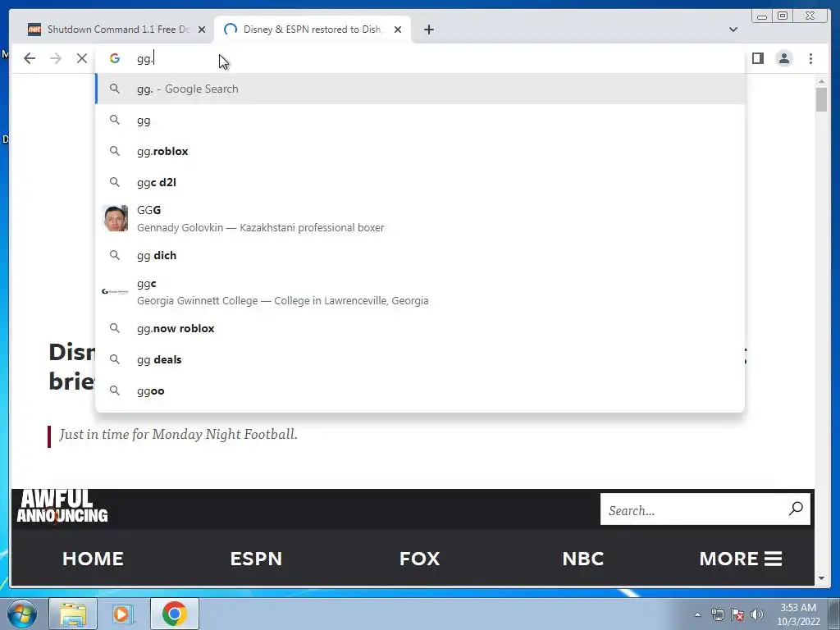Click the vertical scrollbar thumb
The image size is (840, 630).
click(821, 99)
